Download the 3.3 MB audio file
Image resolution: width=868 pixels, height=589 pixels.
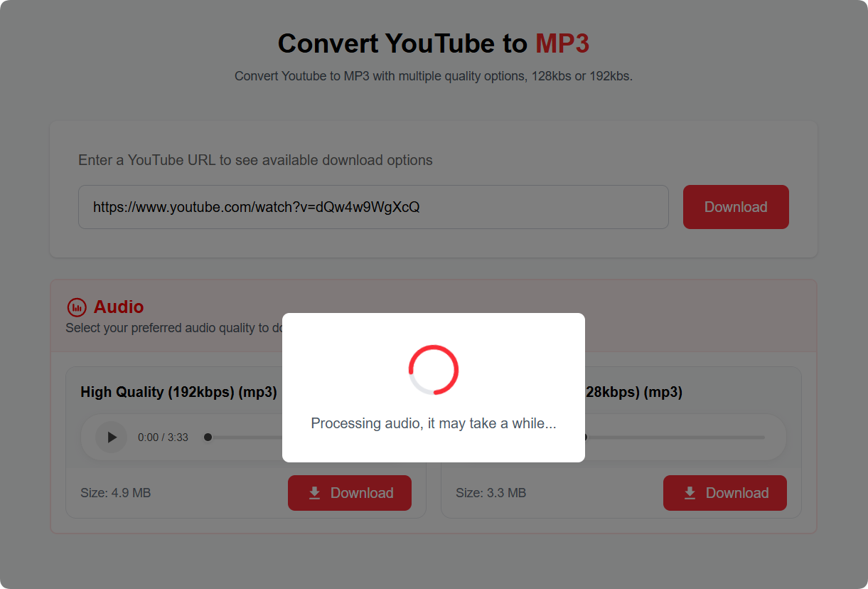pyautogui.click(x=725, y=493)
